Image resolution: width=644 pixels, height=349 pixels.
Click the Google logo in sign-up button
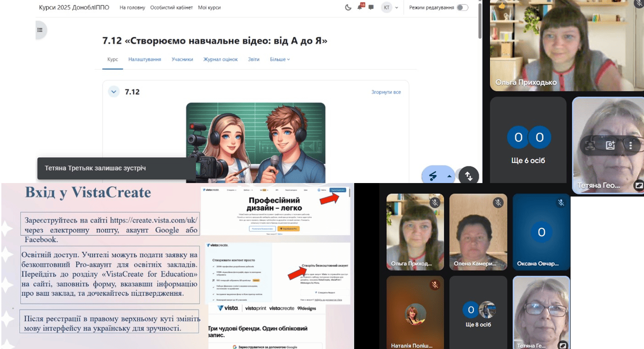coord(235,347)
